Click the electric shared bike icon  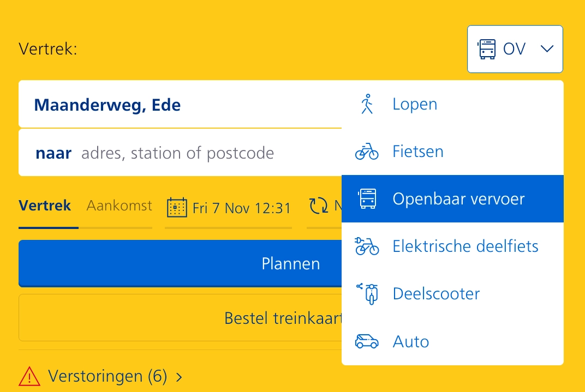(367, 246)
